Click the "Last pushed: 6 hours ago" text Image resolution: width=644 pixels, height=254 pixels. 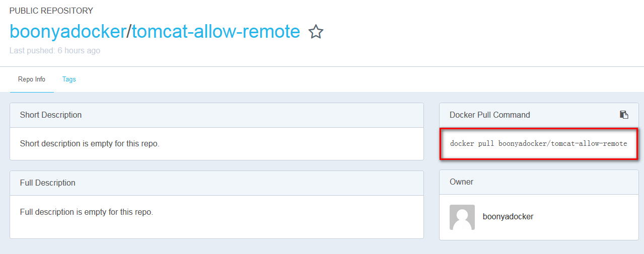55,50
